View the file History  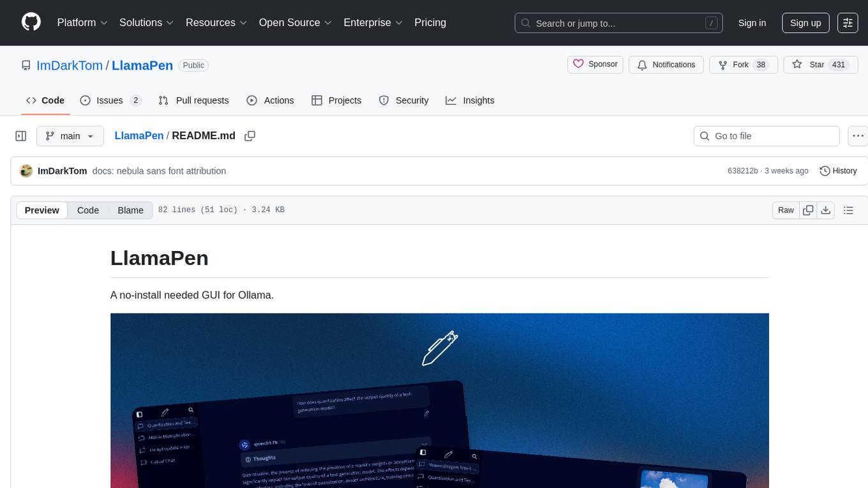(838, 171)
